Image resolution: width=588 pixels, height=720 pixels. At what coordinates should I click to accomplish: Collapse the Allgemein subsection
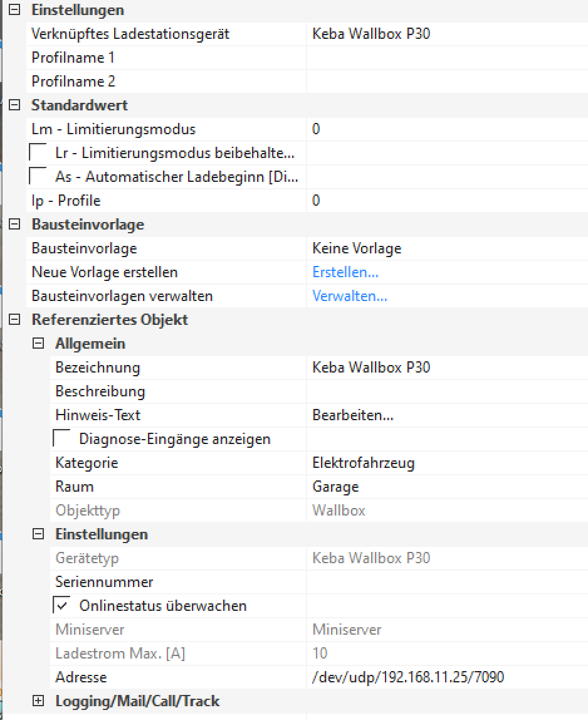click(39, 344)
